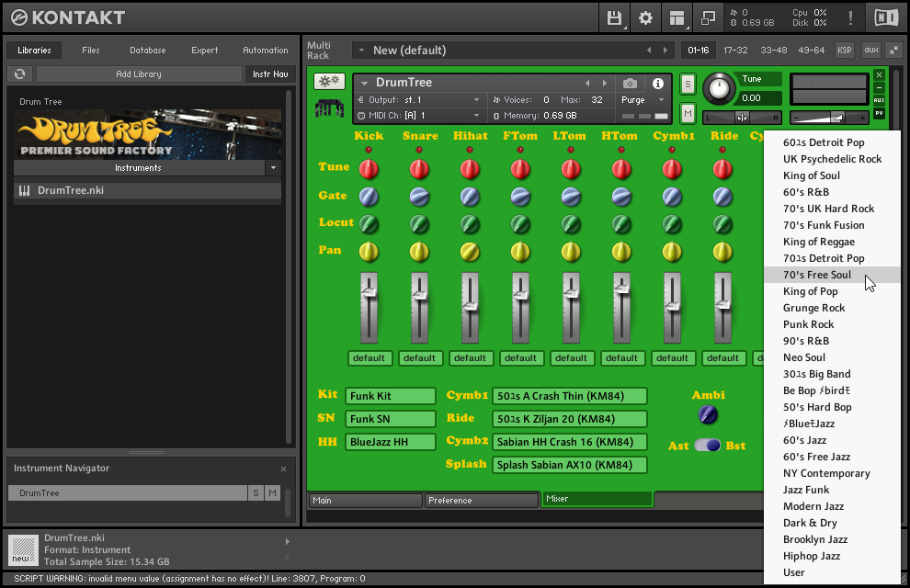Adjust the Snare Gate blue knob
Screen dimensions: 910x588
tap(419, 198)
